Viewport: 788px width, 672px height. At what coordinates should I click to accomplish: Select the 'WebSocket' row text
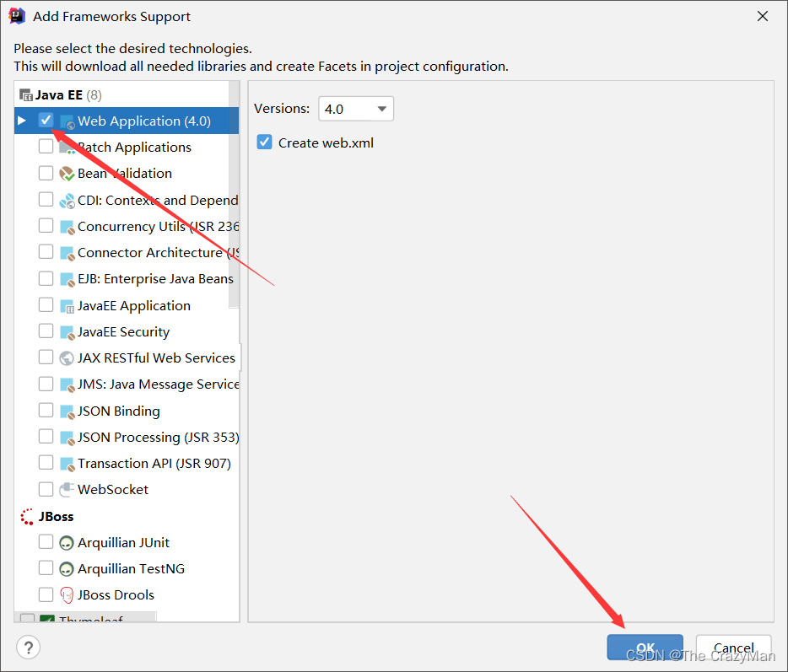point(113,490)
